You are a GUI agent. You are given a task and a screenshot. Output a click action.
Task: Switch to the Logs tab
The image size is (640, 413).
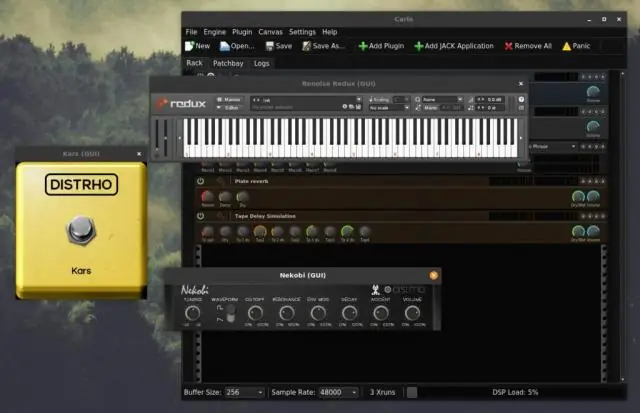[261, 63]
